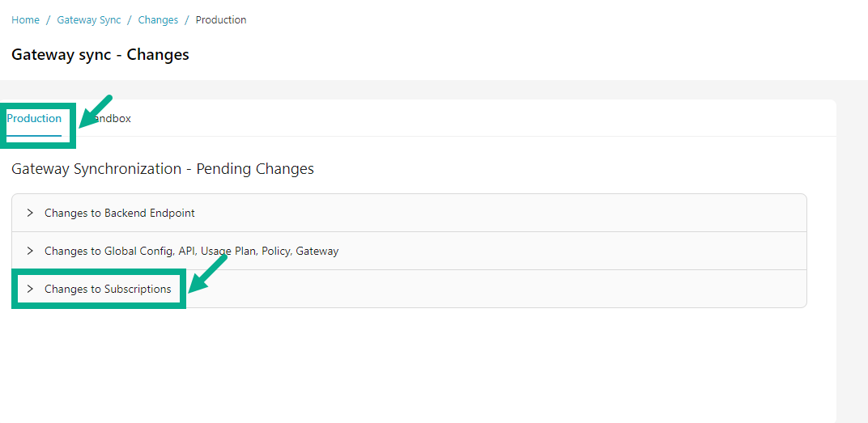Open the Changes to Subscriptions section
Viewport: 868px width, 423px height.
point(108,289)
